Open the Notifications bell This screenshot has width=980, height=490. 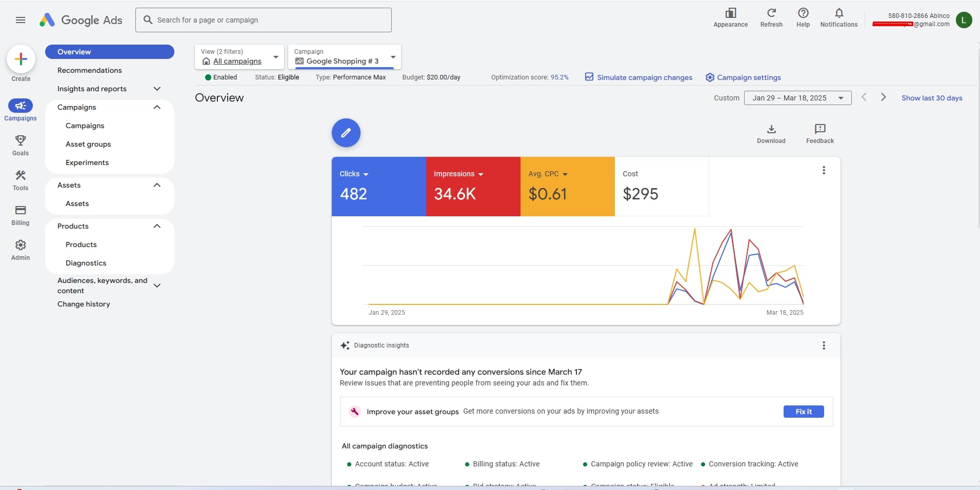839,17
